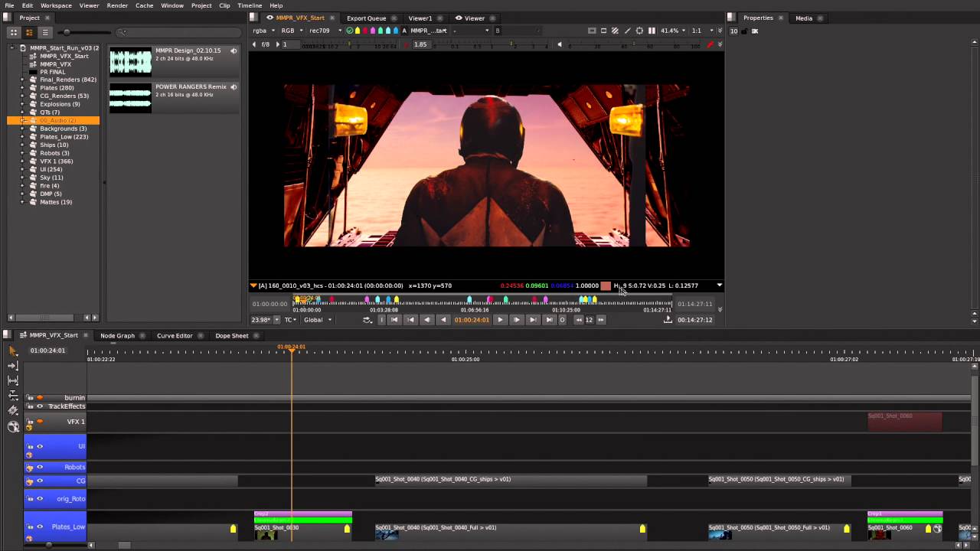Open the RGB channel display dropdown

pyautogui.click(x=291, y=31)
